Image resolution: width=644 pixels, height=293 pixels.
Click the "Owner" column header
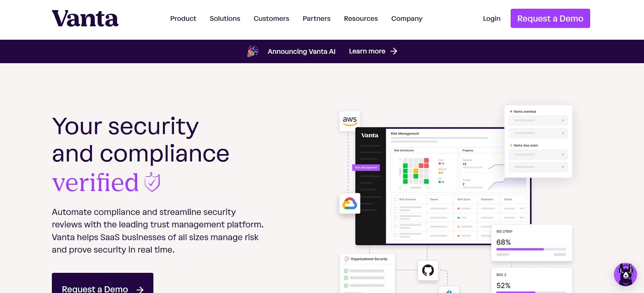click(434, 199)
